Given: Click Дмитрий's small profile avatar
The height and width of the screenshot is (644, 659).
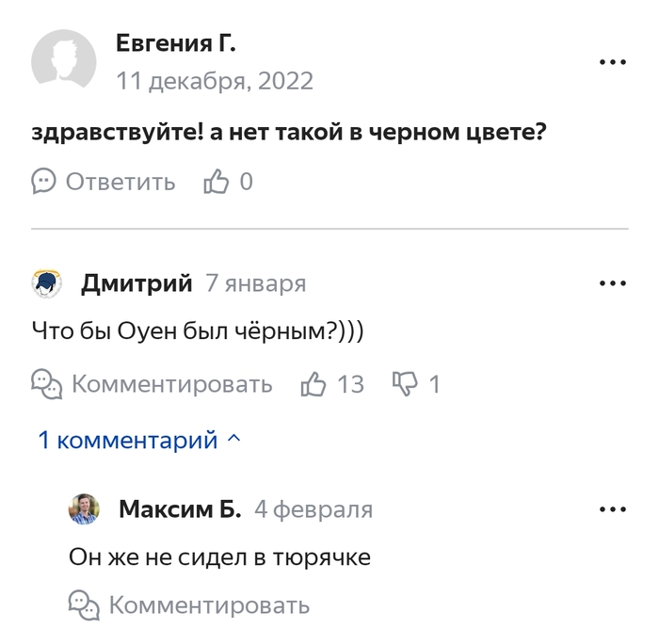Looking at the screenshot, I should (x=47, y=283).
